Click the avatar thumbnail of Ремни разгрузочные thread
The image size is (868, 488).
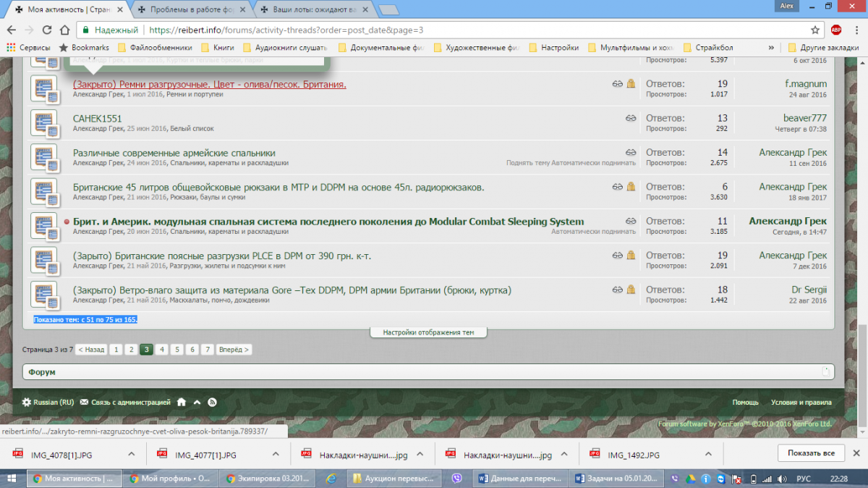tap(44, 89)
